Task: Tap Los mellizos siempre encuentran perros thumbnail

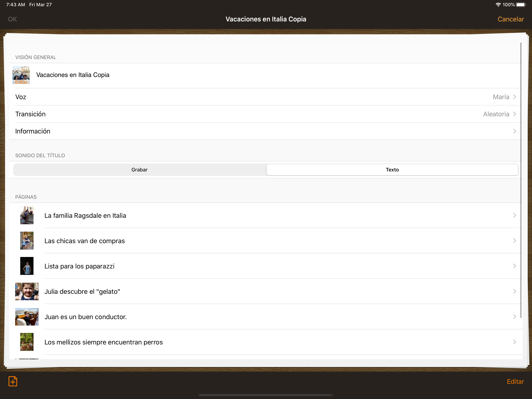Action: tap(27, 342)
